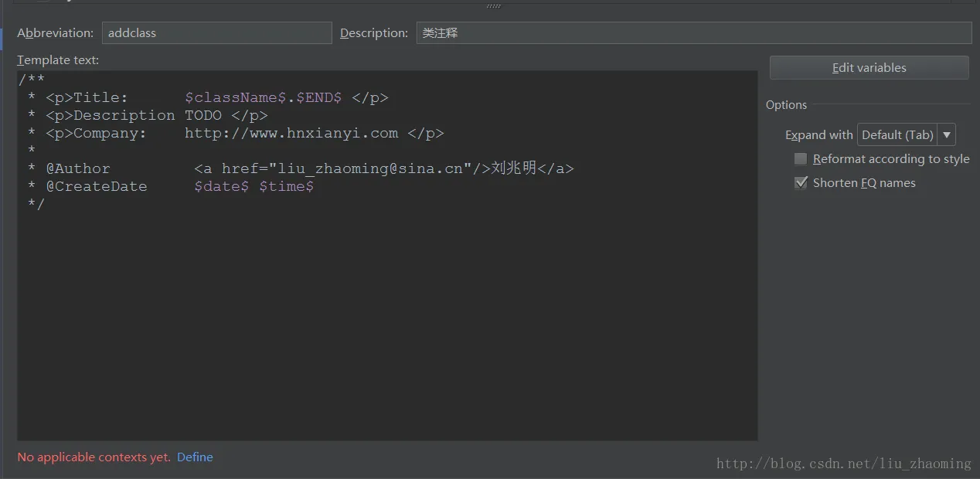Click the No applicable contexts yet message
The image size is (980, 479).
tap(94, 457)
